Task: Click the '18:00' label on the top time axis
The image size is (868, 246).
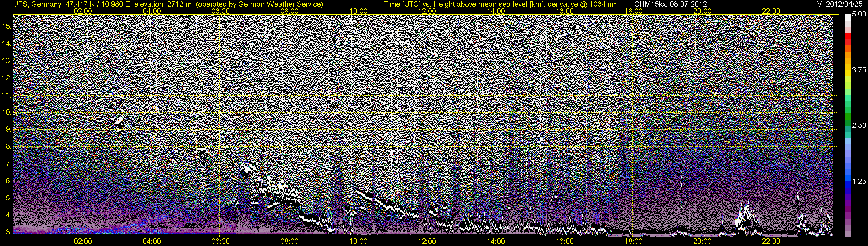Action: pos(633,11)
